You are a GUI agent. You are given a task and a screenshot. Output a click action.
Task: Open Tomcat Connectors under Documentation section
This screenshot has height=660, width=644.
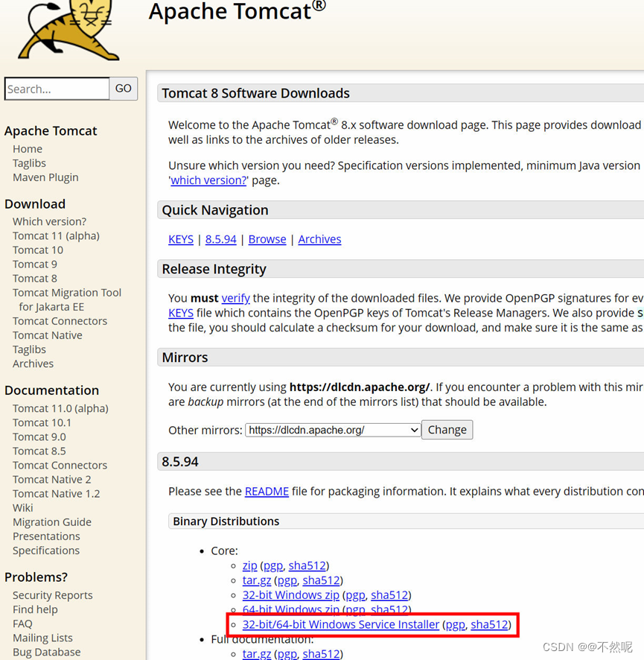(60, 466)
